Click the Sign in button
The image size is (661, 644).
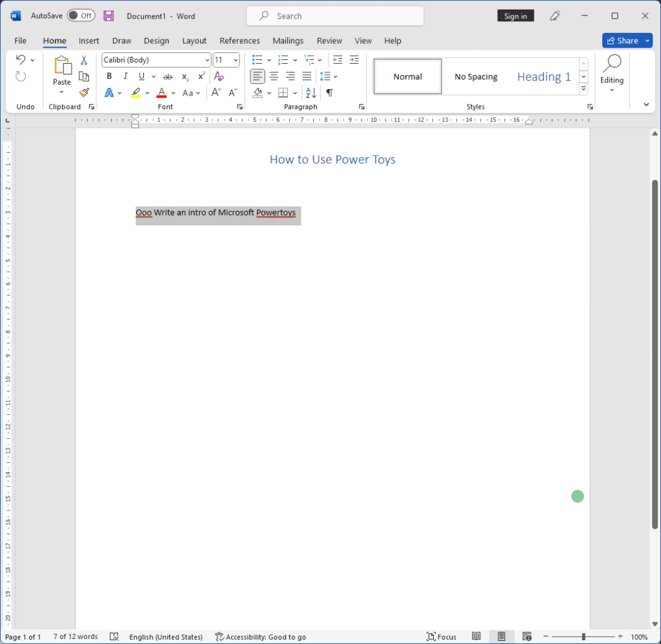[x=516, y=16]
